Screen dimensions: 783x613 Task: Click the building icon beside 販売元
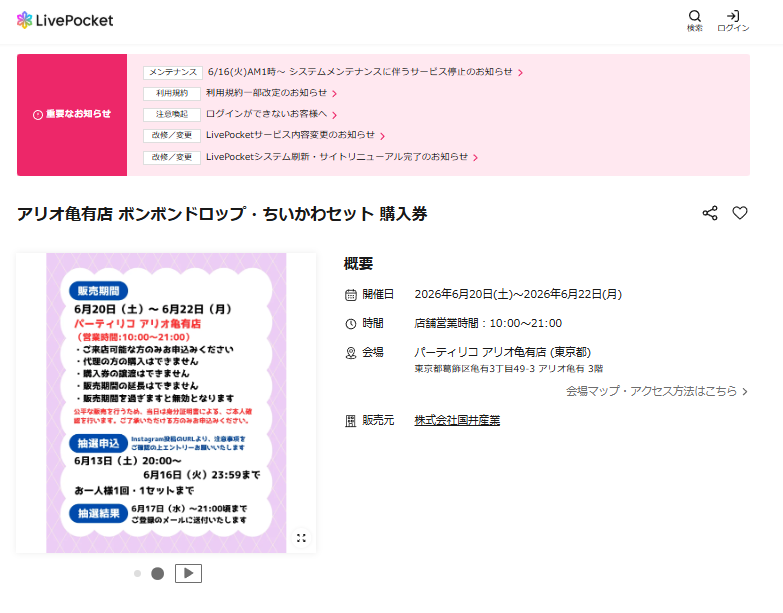coord(351,421)
